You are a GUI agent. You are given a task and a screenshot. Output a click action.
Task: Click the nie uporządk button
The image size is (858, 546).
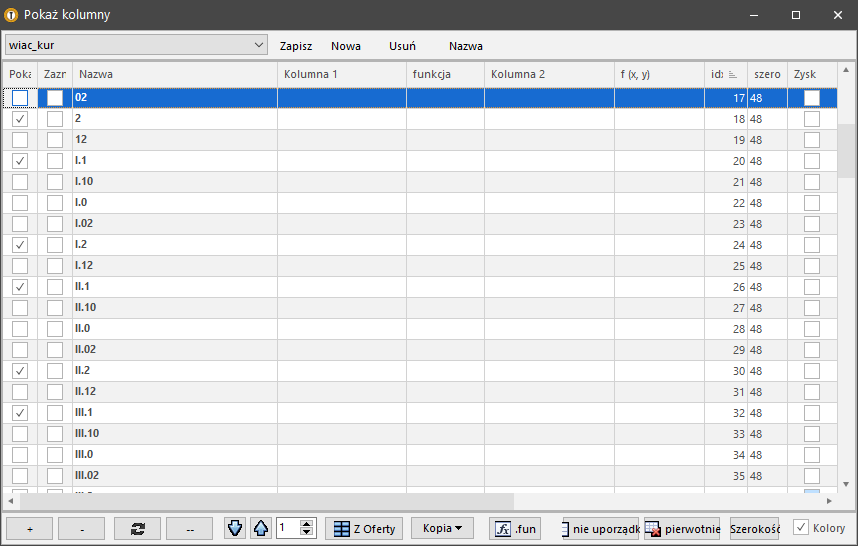click(600, 529)
